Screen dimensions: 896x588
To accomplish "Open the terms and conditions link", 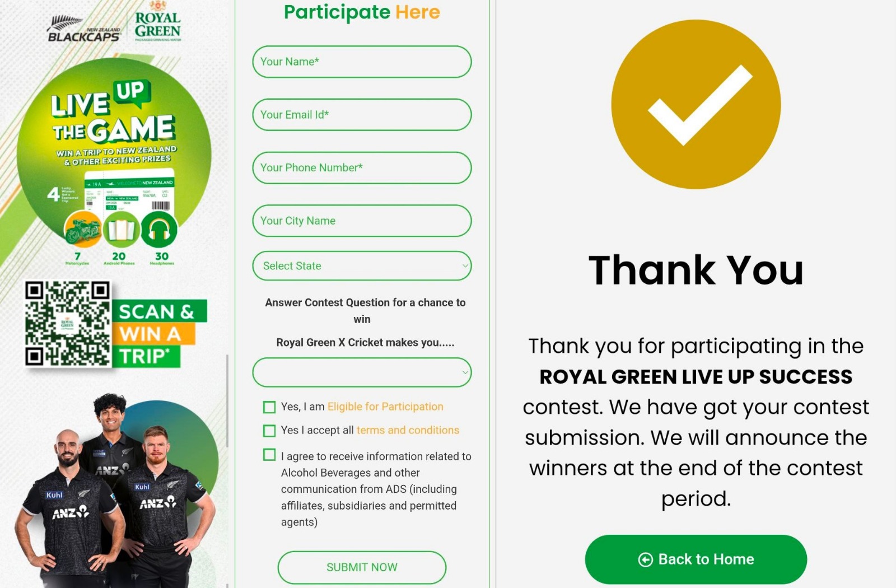I will [x=408, y=430].
